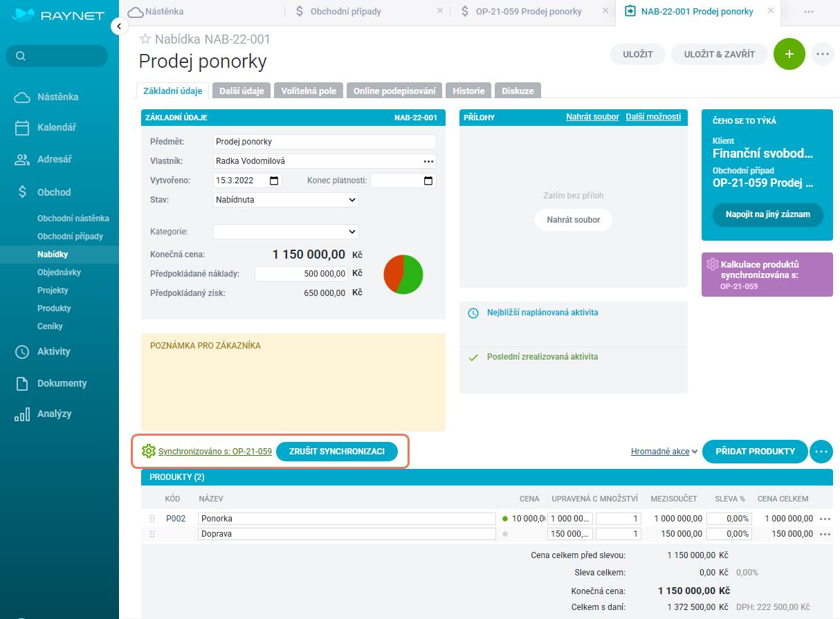Click the three dots on Ponorka row
840x619 pixels.
click(x=825, y=518)
